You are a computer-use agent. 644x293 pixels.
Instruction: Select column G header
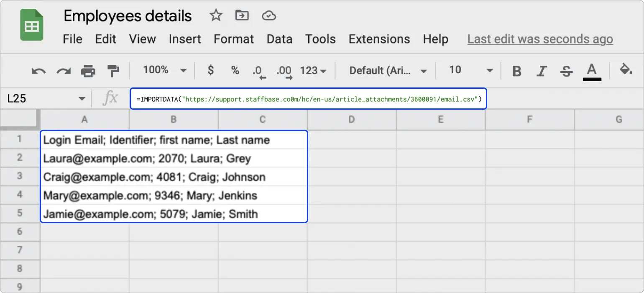609,120
